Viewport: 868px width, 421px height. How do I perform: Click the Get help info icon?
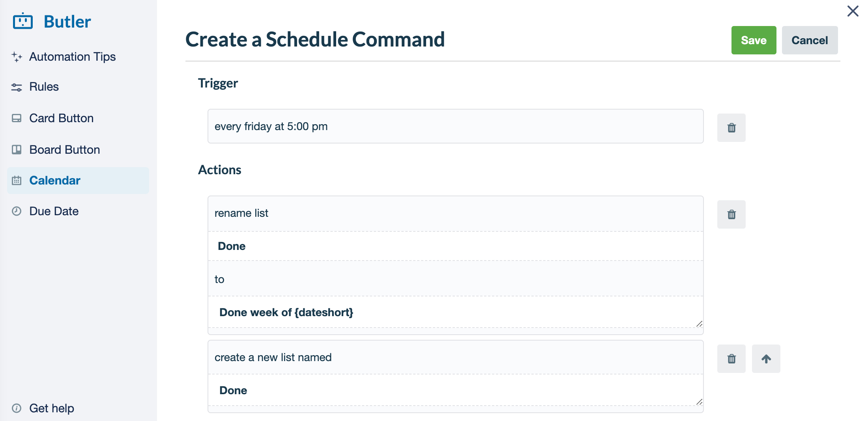coord(17,408)
